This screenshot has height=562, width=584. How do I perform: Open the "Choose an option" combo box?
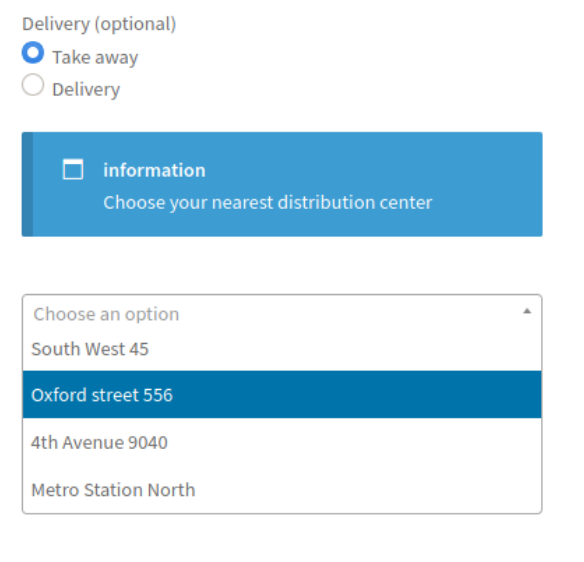(x=282, y=314)
